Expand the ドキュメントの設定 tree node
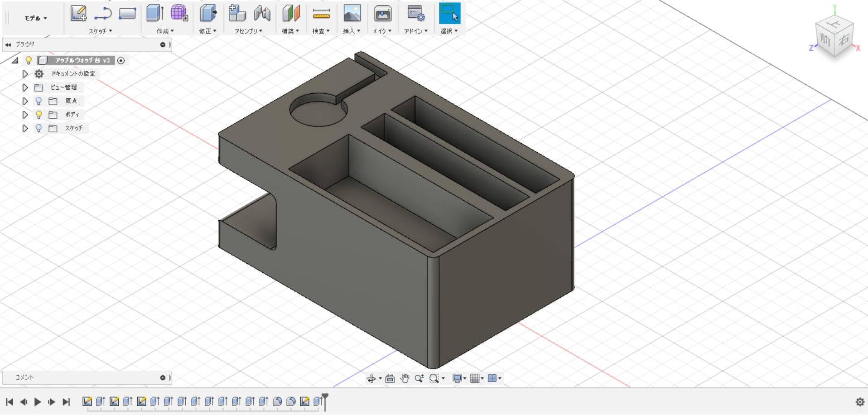This screenshot has width=868, height=416. pos(25,74)
